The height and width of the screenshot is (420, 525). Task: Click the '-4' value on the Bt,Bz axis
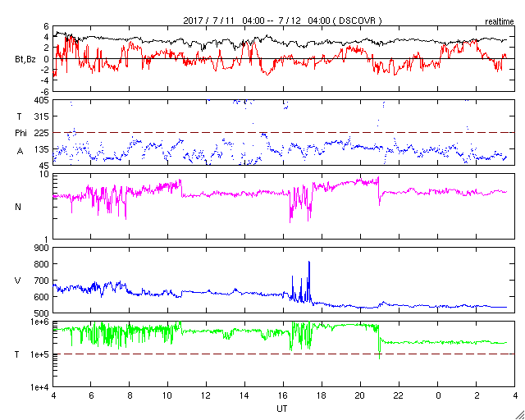[x=45, y=80]
